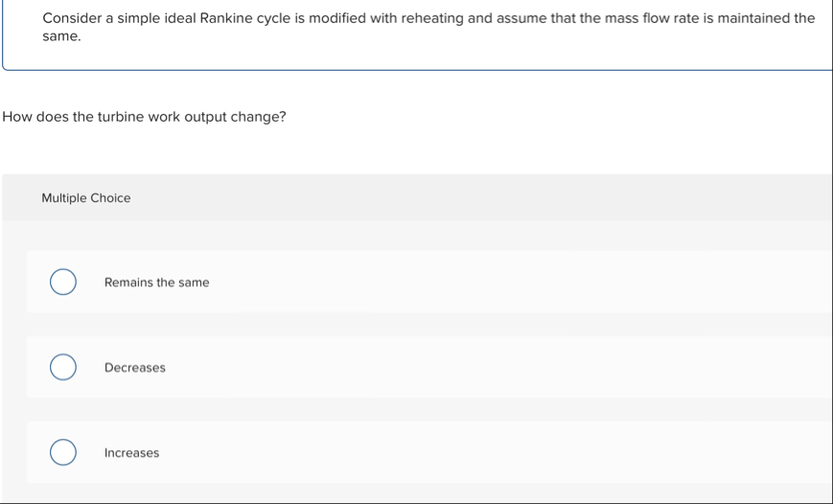Click the 'Decreases' answer label

[135, 368]
